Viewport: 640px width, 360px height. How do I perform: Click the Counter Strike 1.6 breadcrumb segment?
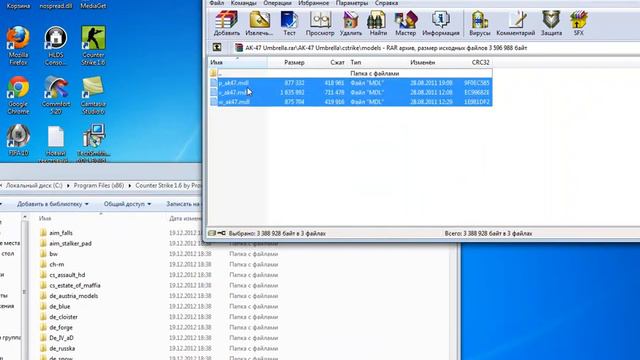[x=168, y=185]
